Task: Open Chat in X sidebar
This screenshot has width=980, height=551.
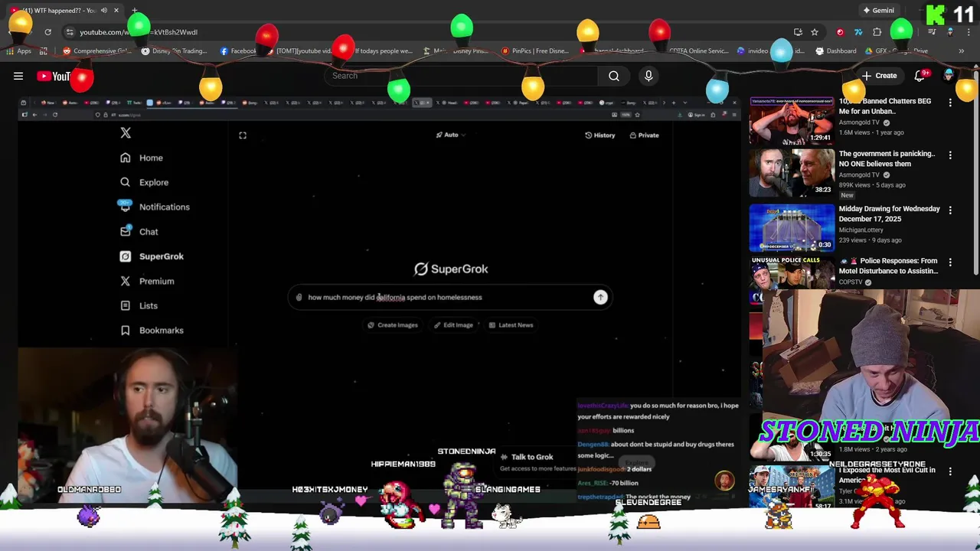Action: tap(139, 231)
